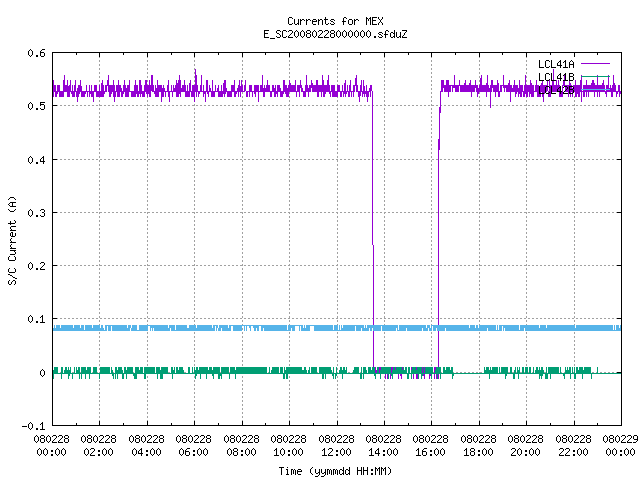Click the x-axis tick label 080228 12:00
Screen dimensions: 640x480
(x=337, y=446)
